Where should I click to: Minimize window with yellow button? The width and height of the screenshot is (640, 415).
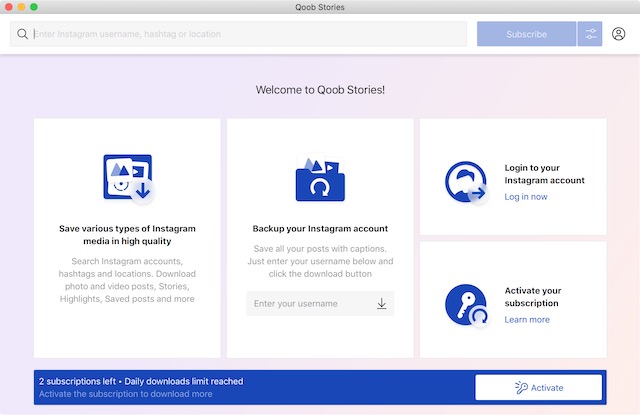coord(21,7)
